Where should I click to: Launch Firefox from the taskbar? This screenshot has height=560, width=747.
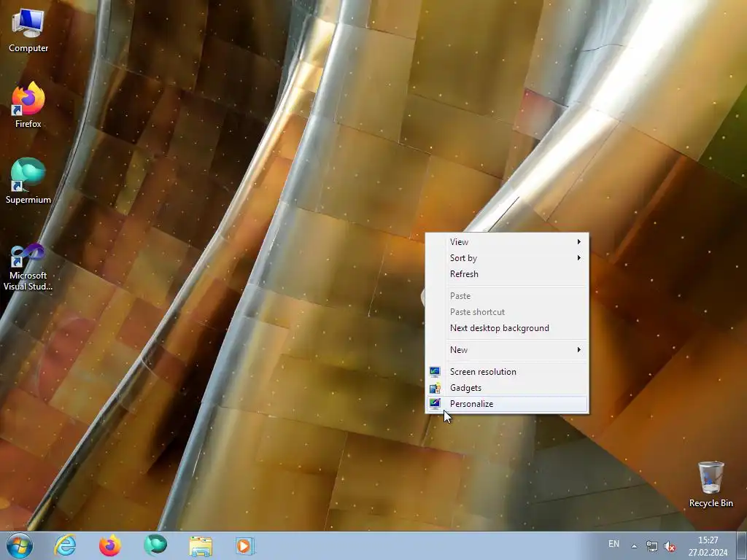pyautogui.click(x=110, y=545)
